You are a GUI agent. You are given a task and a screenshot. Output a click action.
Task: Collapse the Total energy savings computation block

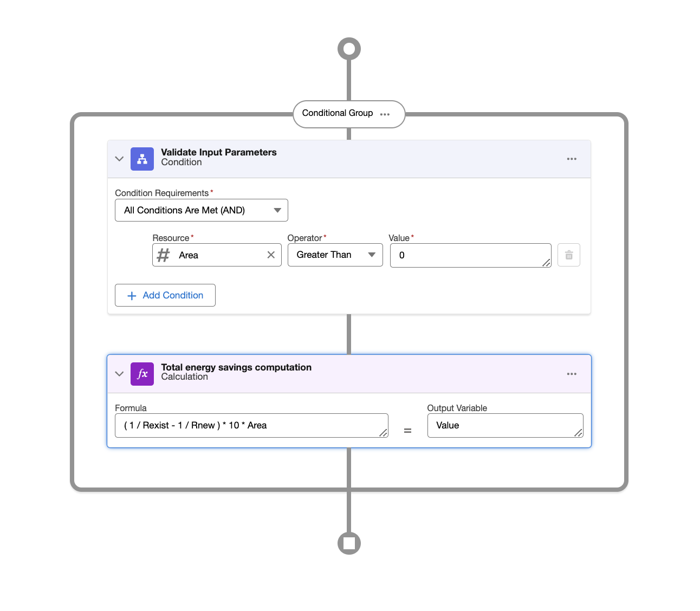[119, 374]
